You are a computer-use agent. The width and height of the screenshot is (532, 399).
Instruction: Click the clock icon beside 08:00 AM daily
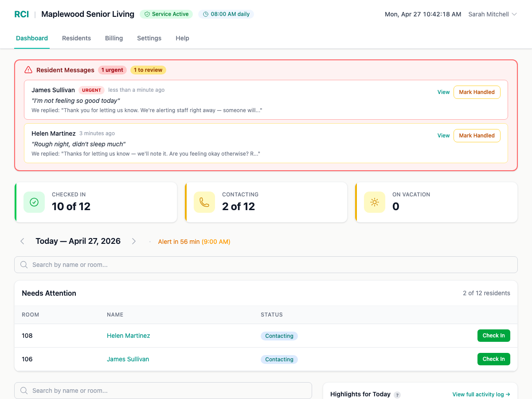click(206, 14)
